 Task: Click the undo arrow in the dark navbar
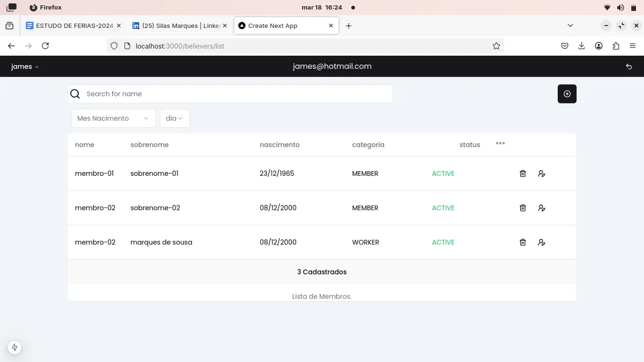point(628,67)
